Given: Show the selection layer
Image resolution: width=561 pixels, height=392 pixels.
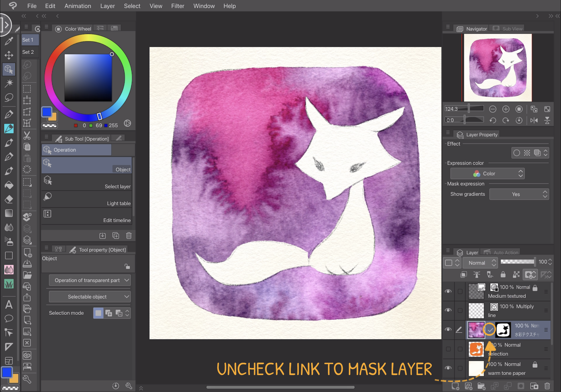Looking at the screenshot, I should pos(448,349).
